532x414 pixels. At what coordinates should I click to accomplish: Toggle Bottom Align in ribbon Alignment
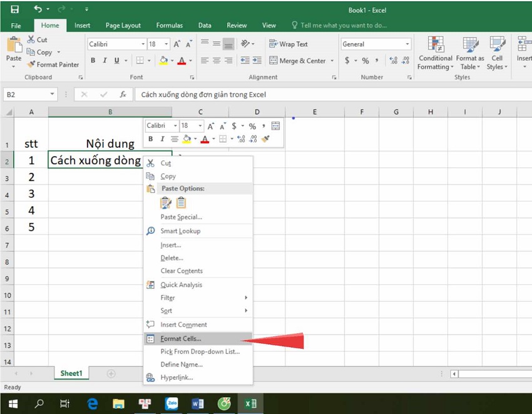(x=228, y=44)
